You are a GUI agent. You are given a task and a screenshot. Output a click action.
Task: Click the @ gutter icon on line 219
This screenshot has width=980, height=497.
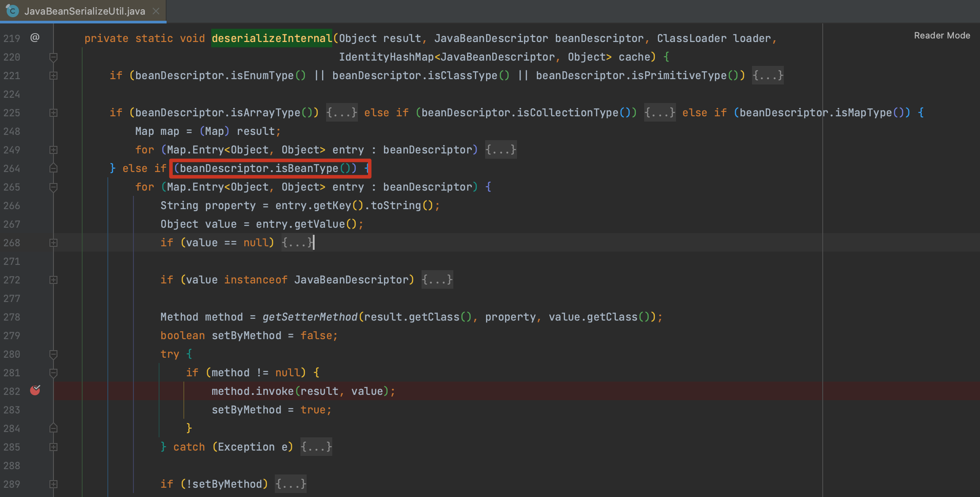pyautogui.click(x=35, y=38)
